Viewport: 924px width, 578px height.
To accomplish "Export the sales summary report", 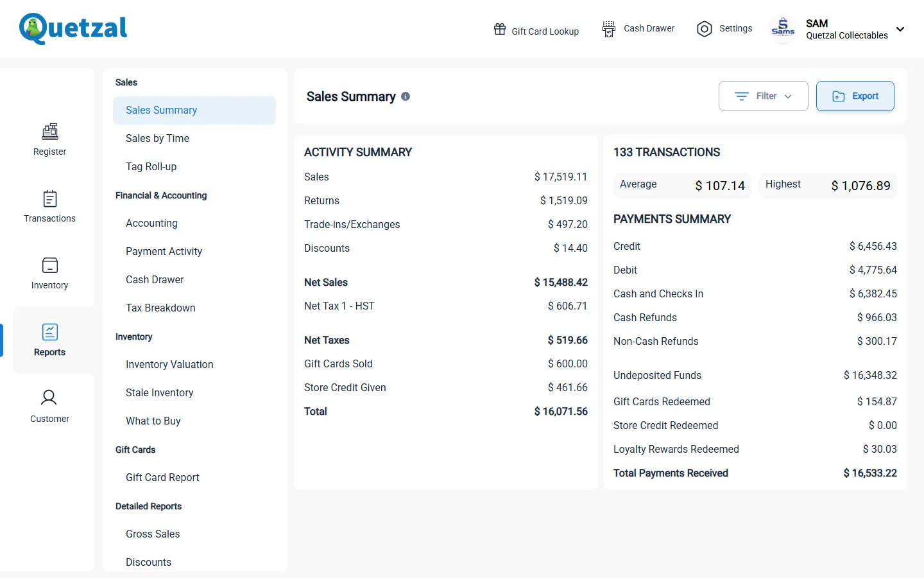I will pos(855,96).
